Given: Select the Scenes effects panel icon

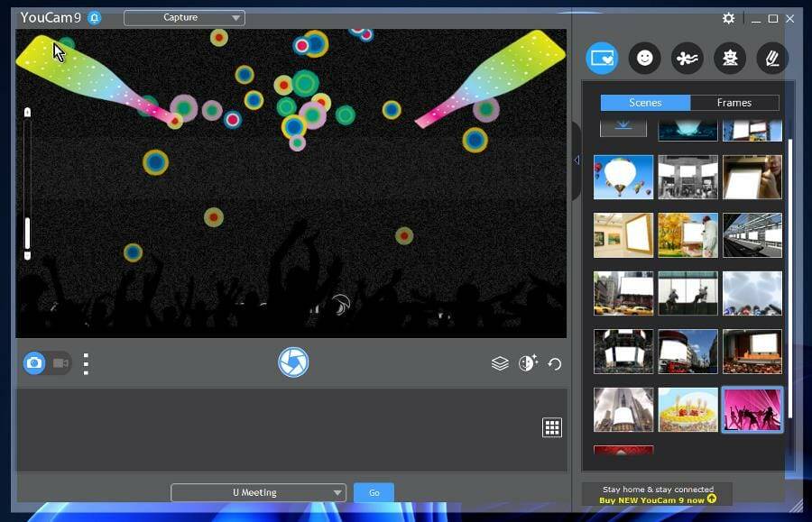Looking at the screenshot, I should [602, 58].
